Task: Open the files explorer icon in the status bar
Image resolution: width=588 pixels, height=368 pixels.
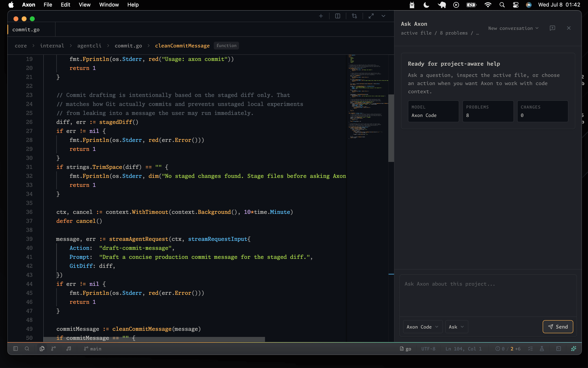Action: coord(42,349)
